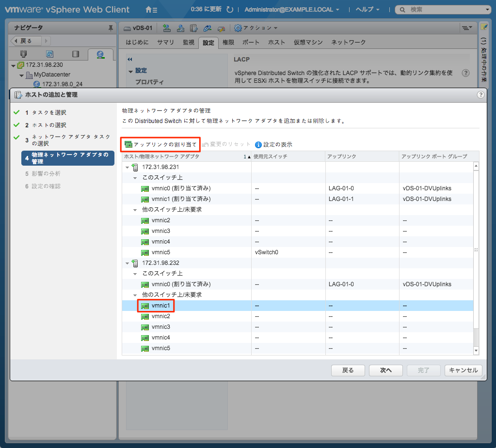
Task: Select 172.31.98.0_24 network in navigator
Action: (x=62, y=84)
